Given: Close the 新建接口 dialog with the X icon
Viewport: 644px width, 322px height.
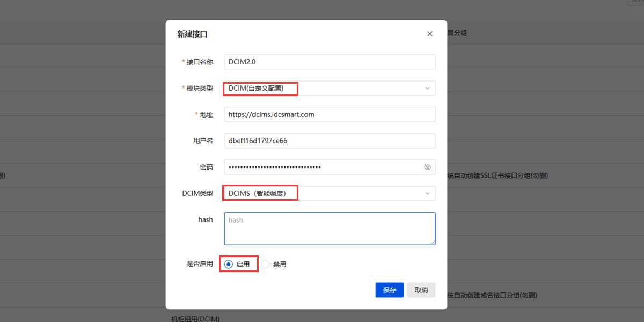Looking at the screenshot, I should click(x=430, y=34).
